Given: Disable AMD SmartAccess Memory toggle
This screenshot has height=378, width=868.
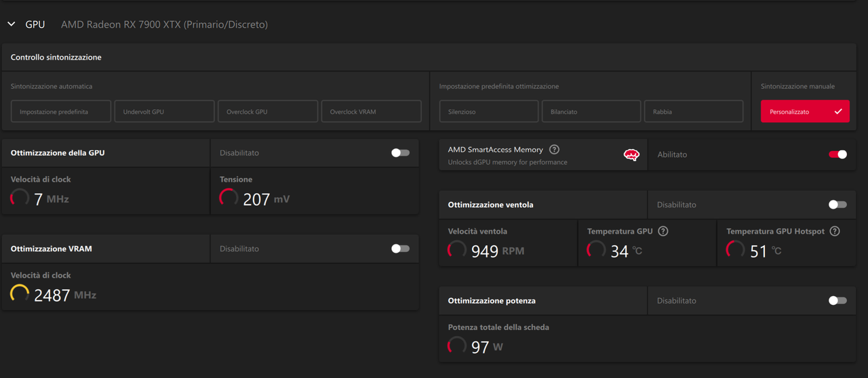Looking at the screenshot, I should coord(837,154).
